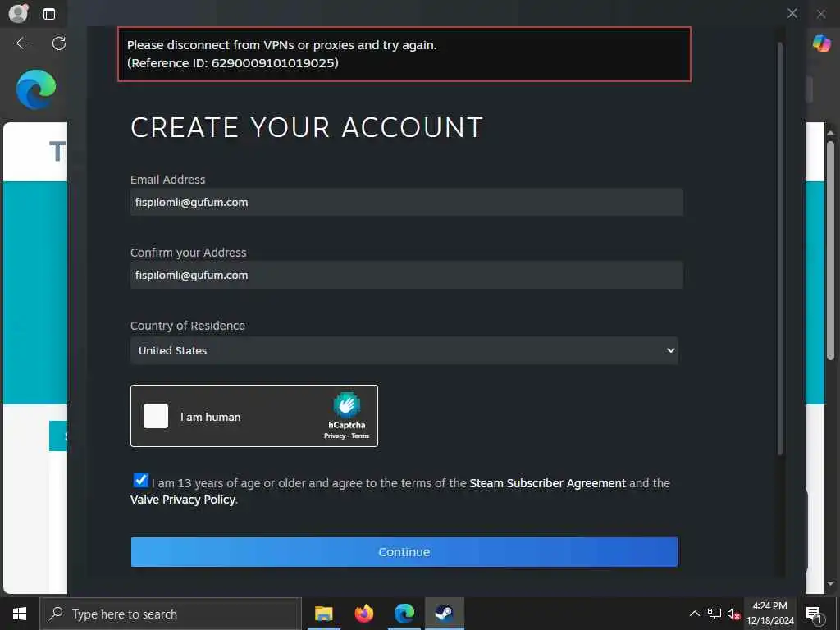The image size is (840, 630).
Task: Click the network icon in system tray
Action: 714,614
